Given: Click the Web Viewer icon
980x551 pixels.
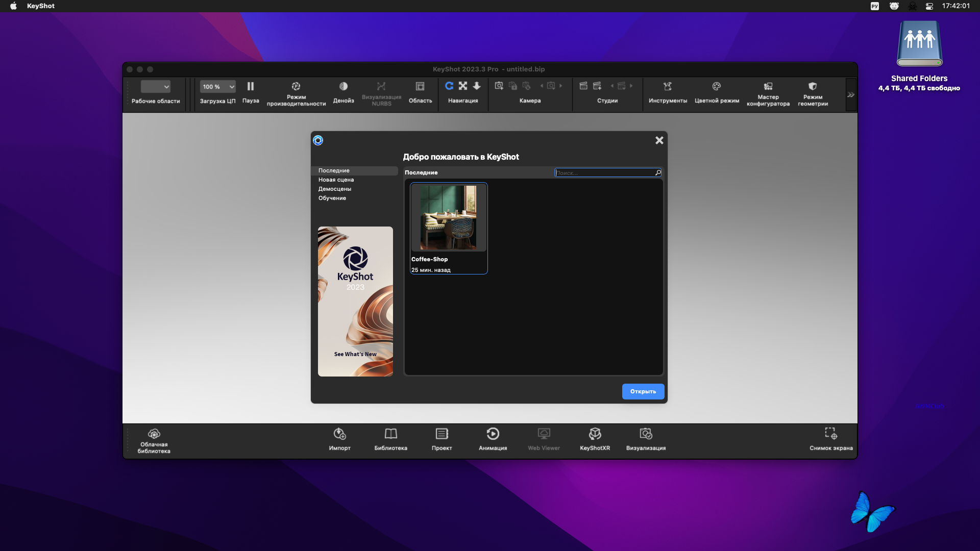Looking at the screenshot, I should point(544,434).
